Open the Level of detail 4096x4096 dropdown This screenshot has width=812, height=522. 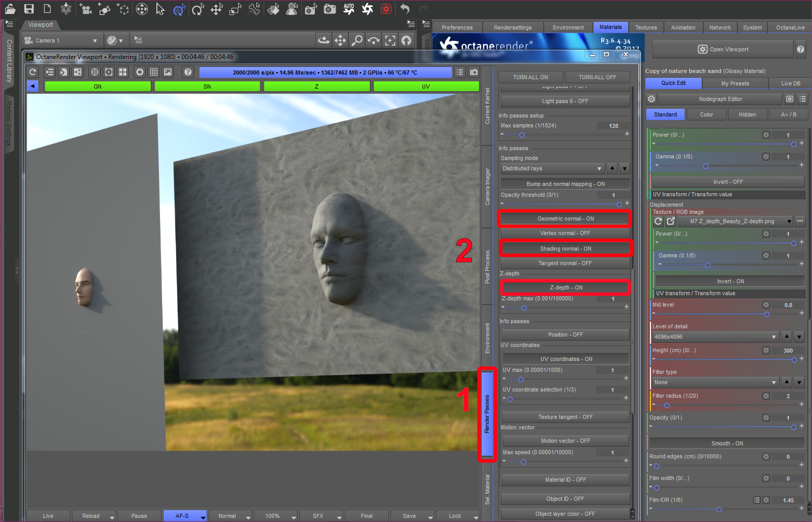tap(716, 337)
